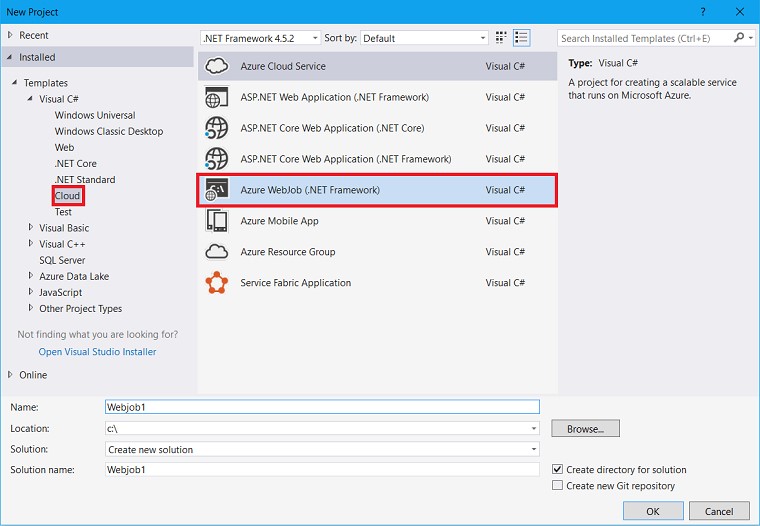Select the Azure WebJob template icon
The height and width of the screenshot is (526, 760).
[x=216, y=190]
